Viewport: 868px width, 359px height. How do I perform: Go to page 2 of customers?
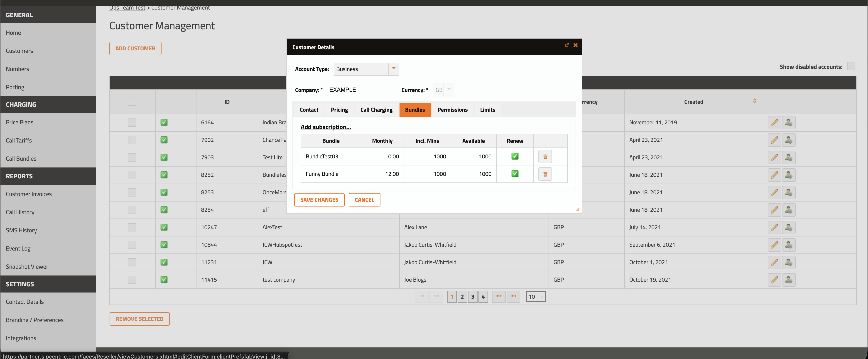tap(462, 297)
